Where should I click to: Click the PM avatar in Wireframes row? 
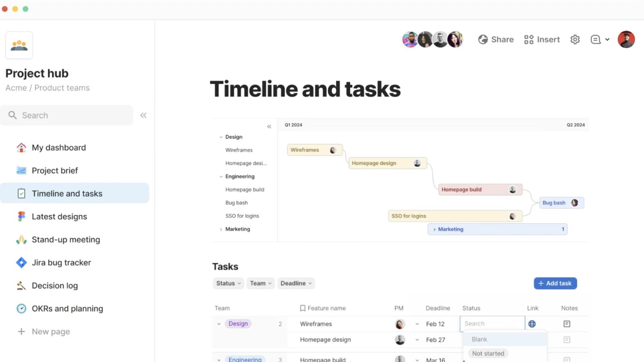pyautogui.click(x=400, y=324)
